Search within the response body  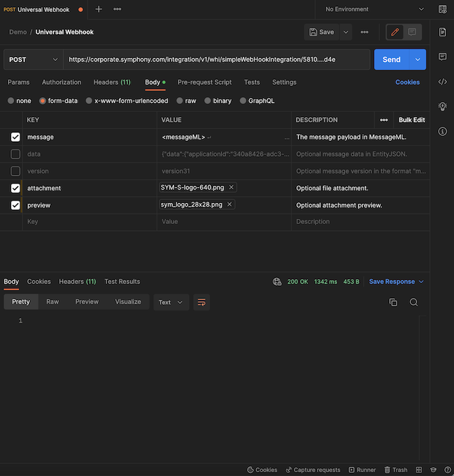coord(413,302)
